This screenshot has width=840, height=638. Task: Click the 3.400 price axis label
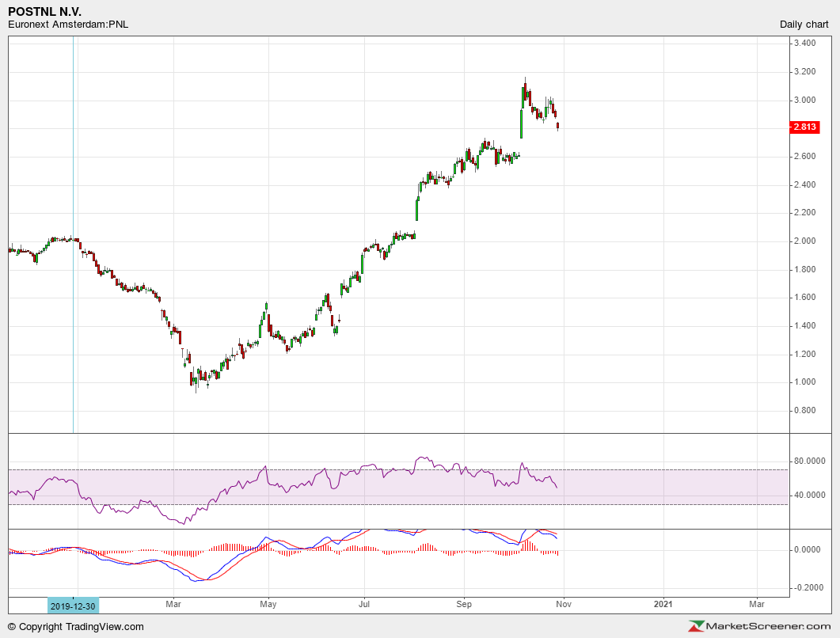point(805,44)
